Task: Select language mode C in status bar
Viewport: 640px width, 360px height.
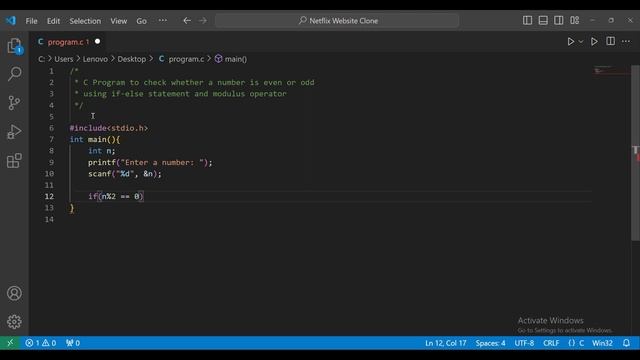Action: point(581,343)
